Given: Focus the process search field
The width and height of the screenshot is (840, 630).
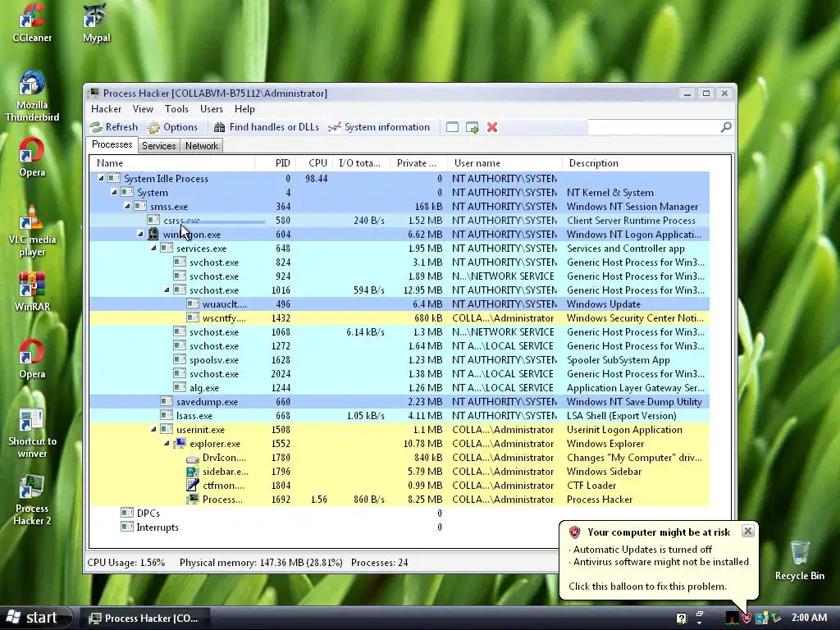Looking at the screenshot, I should 654,127.
